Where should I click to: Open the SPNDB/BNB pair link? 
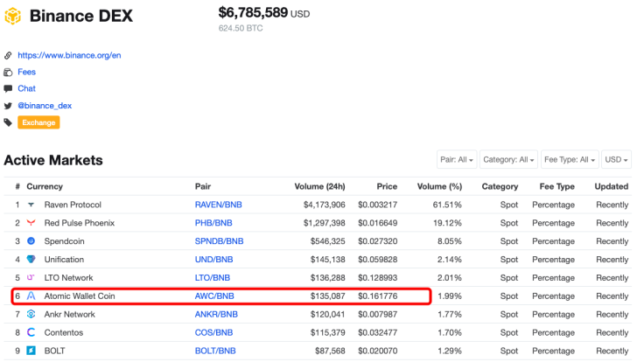point(220,241)
